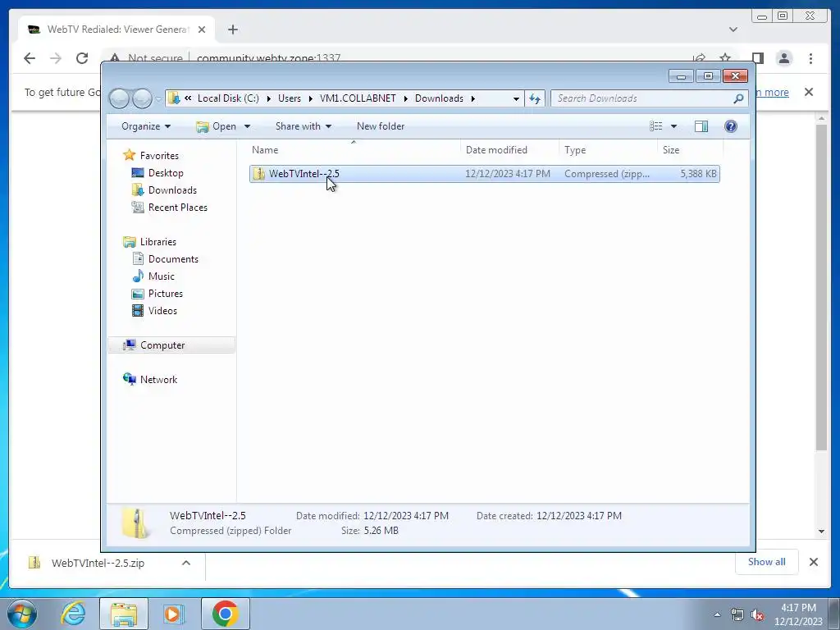Click the zip folder icon in details pane
Screen dimensions: 840x630
[x=136, y=523]
